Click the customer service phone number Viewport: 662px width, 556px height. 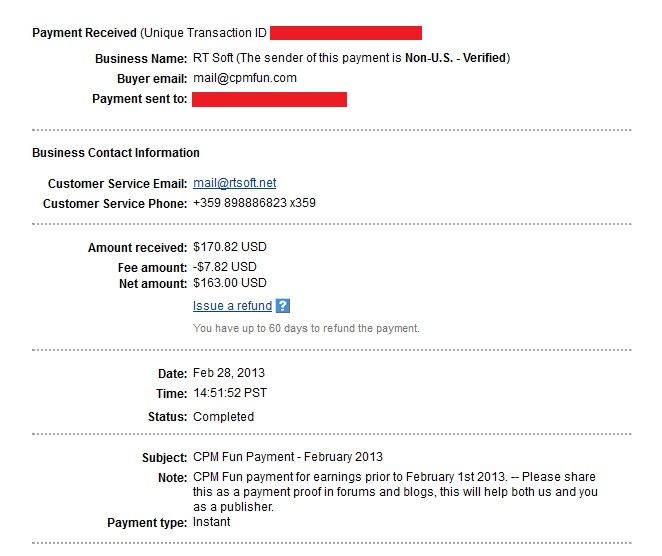254,203
